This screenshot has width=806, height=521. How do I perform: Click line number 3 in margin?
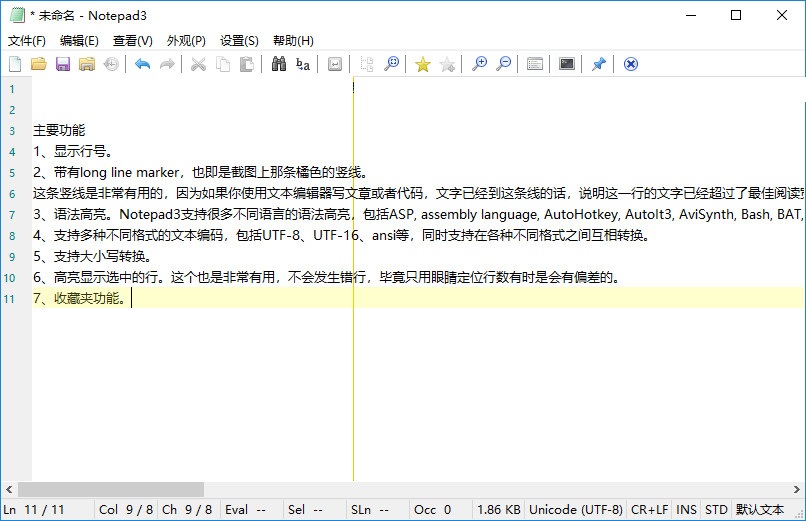[12, 131]
